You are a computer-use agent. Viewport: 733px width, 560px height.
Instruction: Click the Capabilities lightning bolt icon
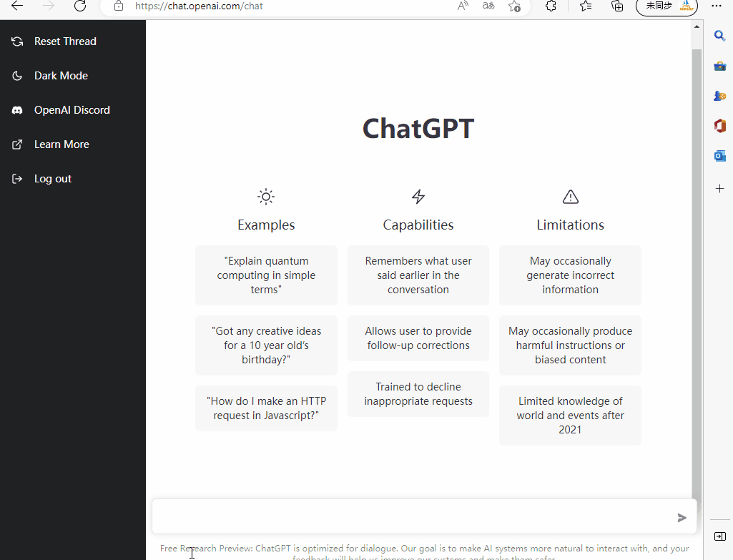tap(418, 197)
